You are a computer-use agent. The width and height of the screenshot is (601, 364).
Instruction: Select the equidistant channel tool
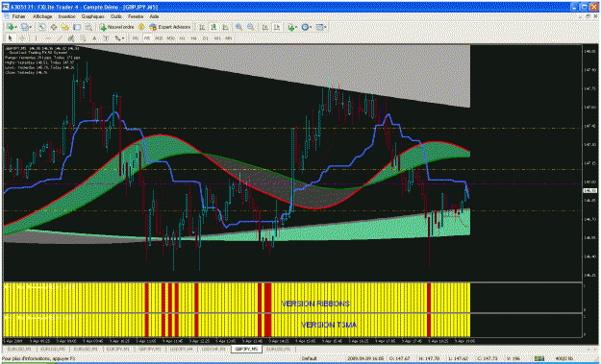click(71, 38)
